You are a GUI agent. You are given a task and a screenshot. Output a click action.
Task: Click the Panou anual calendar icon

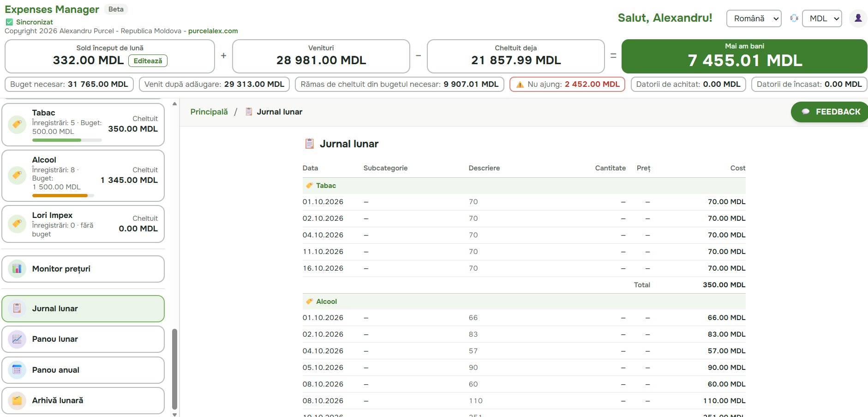pyautogui.click(x=17, y=370)
